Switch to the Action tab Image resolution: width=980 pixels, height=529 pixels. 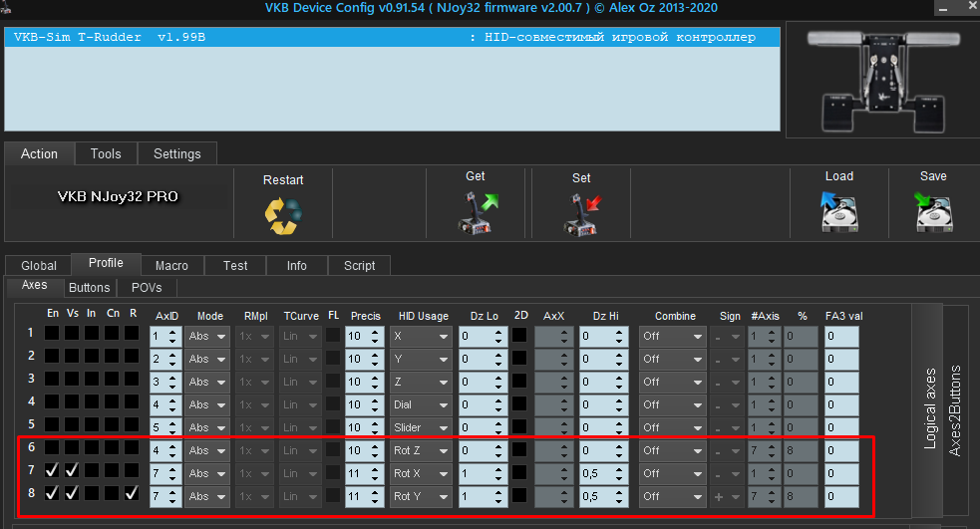coord(39,153)
